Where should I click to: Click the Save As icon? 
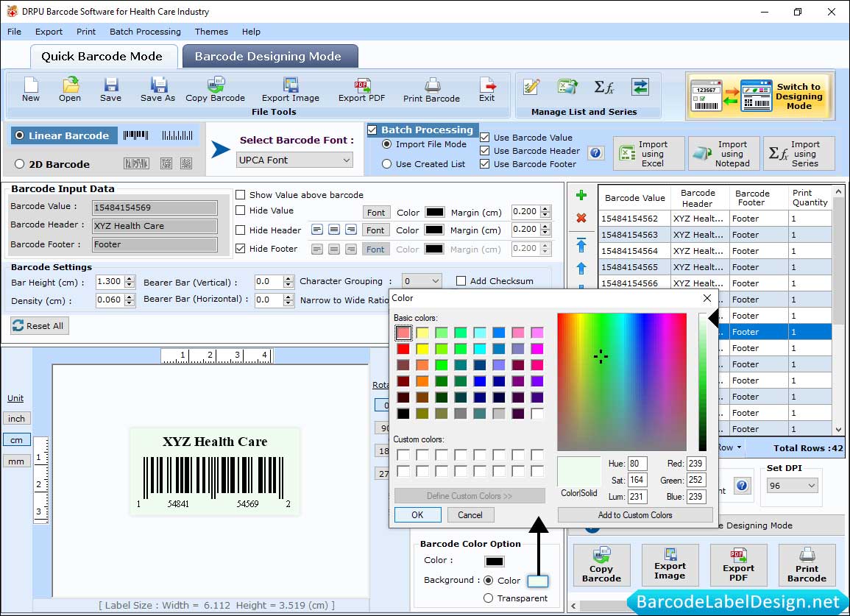point(157,90)
